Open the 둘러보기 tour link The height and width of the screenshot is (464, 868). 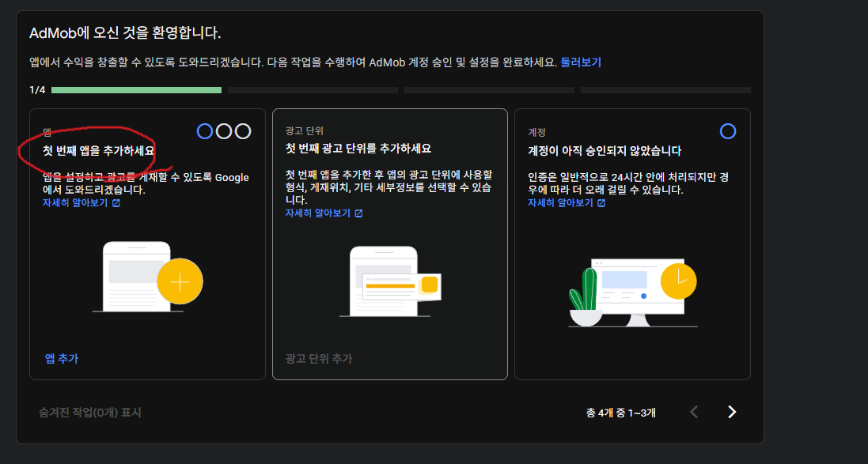pyautogui.click(x=581, y=62)
